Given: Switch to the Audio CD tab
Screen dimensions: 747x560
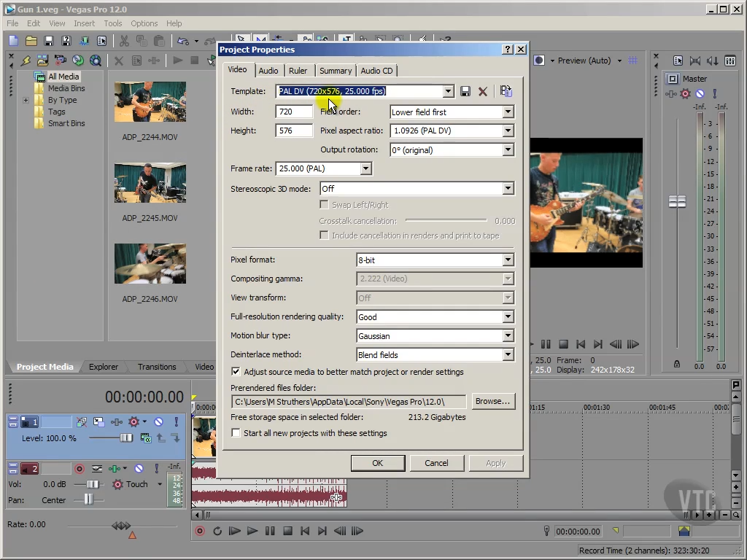Looking at the screenshot, I should pyautogui.click(x=376, y=71).
